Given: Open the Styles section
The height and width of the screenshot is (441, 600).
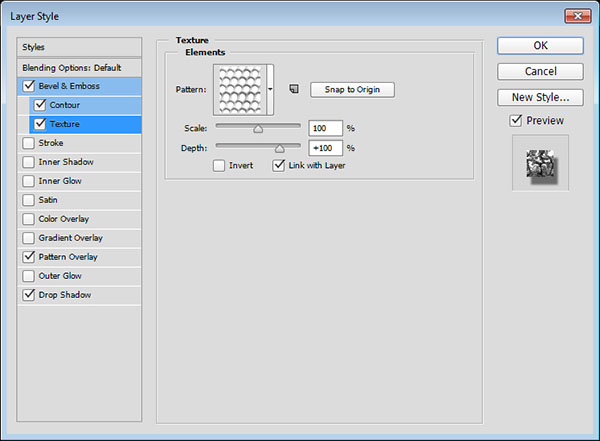Looking at the screenshot, I should [79, 47].
